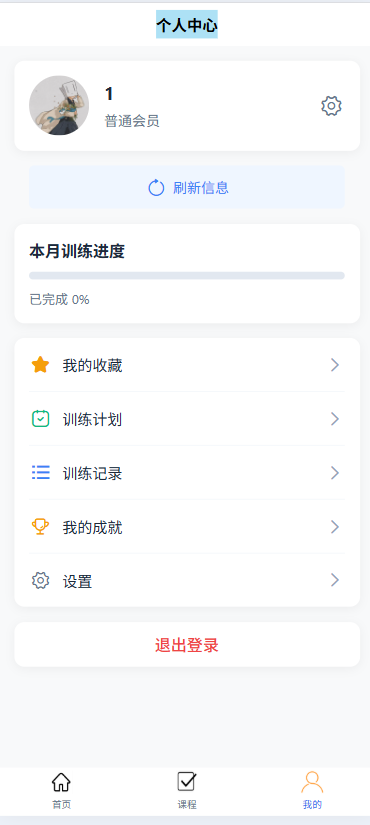Image resolution: width=370 pixels, height=825 pixels.
Task: Click the blue list training record icon
Action: click(41, 472)
